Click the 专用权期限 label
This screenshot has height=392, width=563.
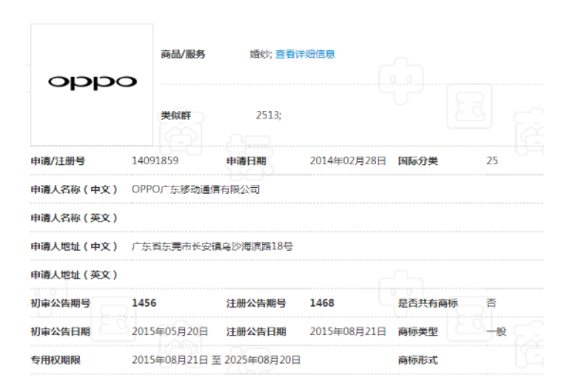coord(56,360)
